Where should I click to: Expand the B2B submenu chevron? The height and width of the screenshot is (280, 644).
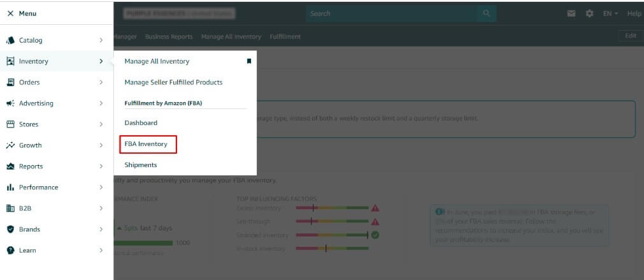(101, 209)
